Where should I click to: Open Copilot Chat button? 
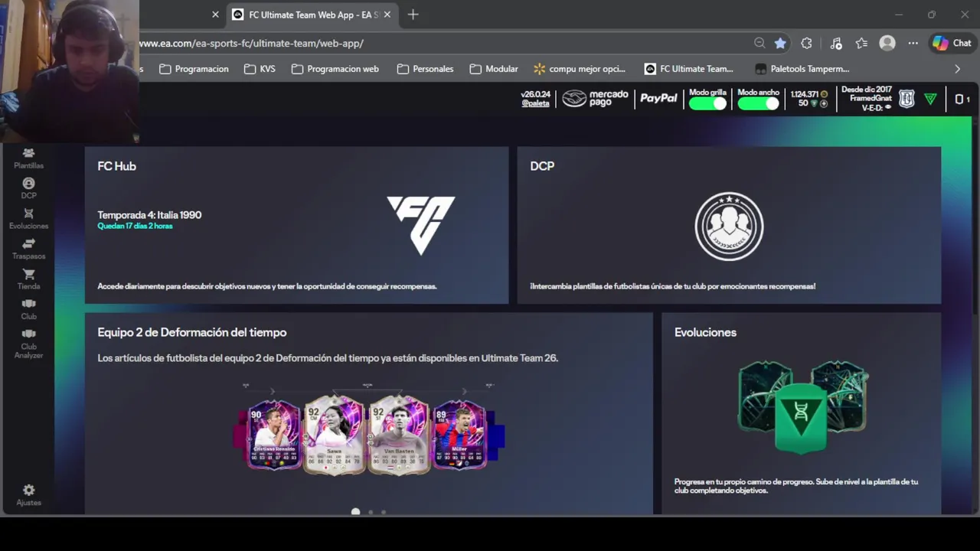(x=952, y=44)
